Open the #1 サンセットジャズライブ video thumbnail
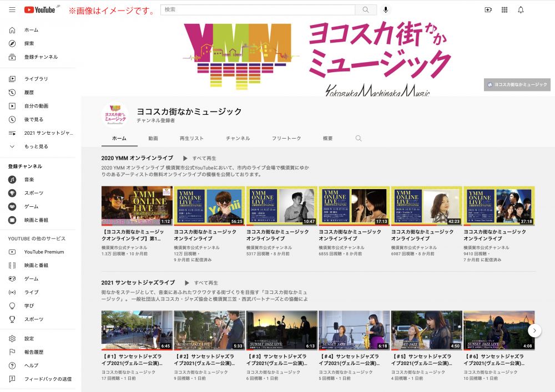The image size is (555, 392). click(137, 330)
